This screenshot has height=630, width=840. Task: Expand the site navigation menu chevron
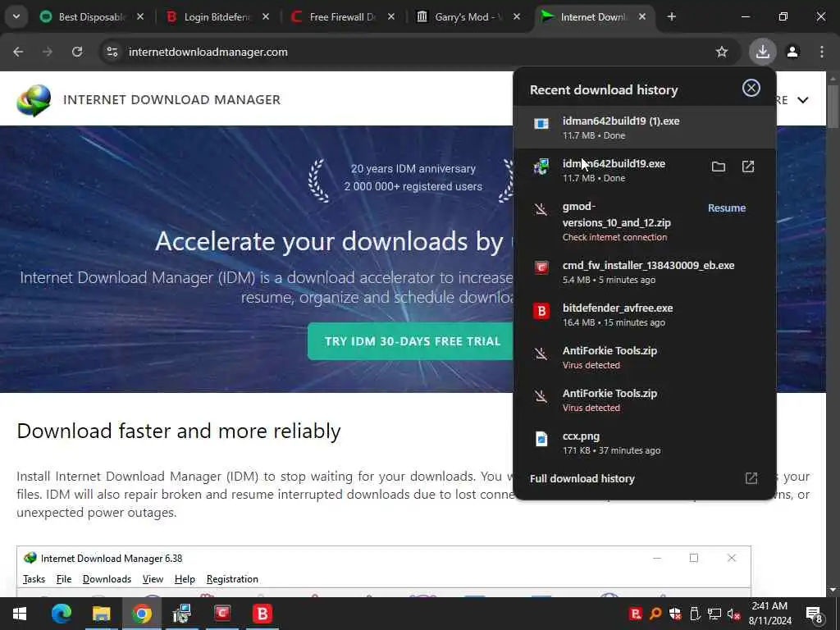pos(802,100)
